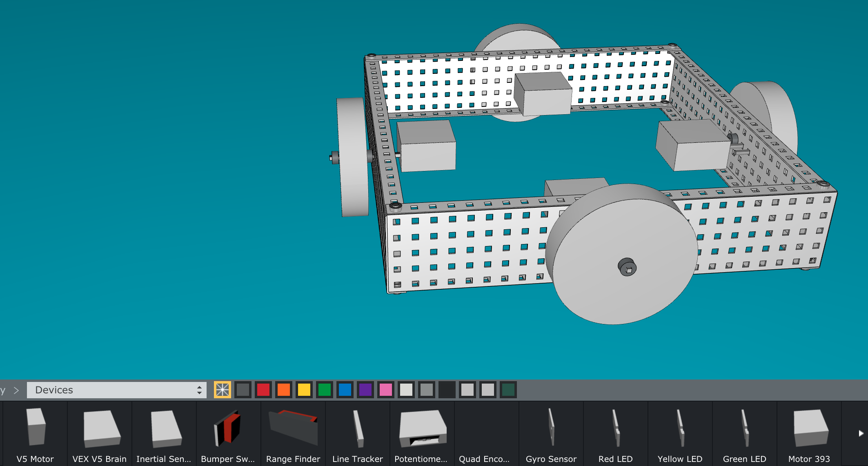Apply the red color swatch
The height and width of the screenshot is (466, 868).
[263, 390]
